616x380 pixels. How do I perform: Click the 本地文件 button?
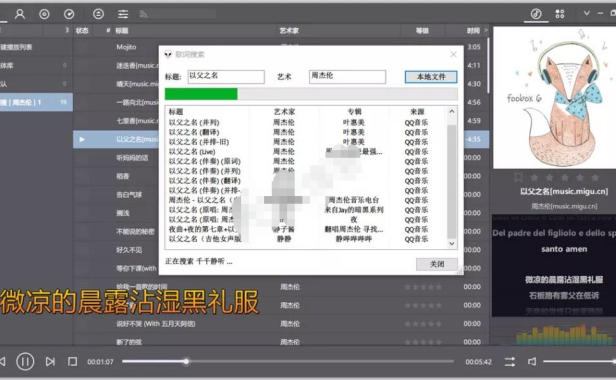pos(431,77)
